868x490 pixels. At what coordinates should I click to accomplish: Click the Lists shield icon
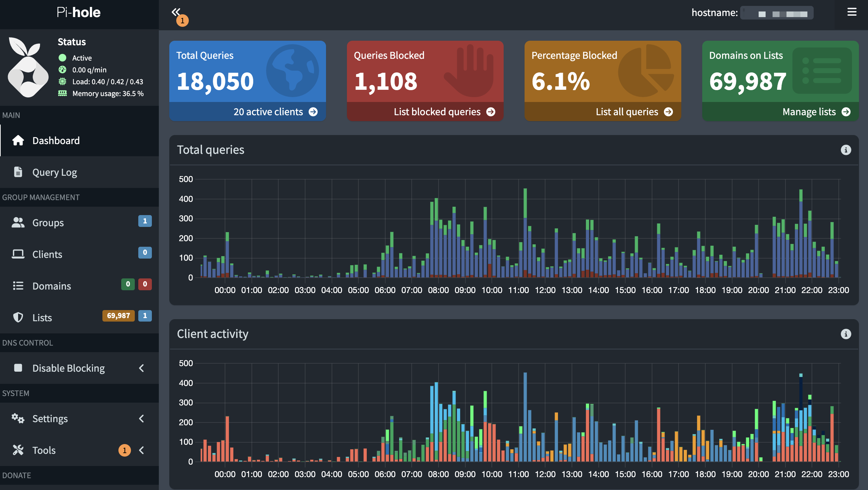point(18,317)
